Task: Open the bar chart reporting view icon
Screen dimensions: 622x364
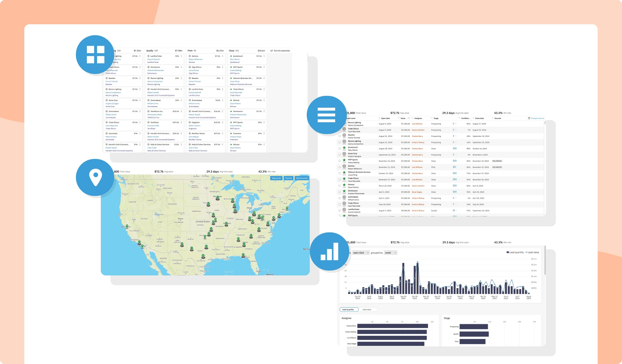Action: point(329,252)
